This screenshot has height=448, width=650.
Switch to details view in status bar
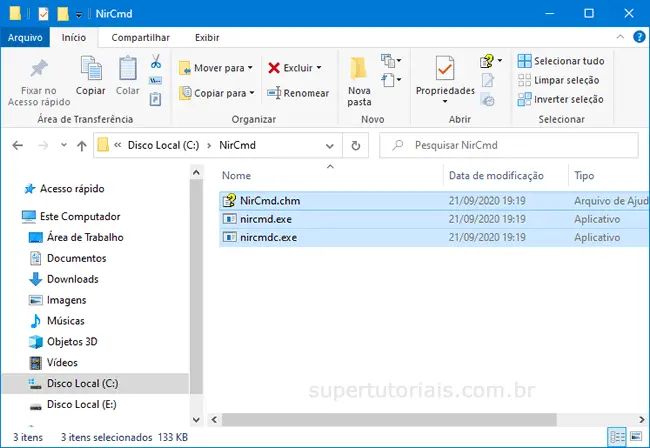tap(617, 438)
